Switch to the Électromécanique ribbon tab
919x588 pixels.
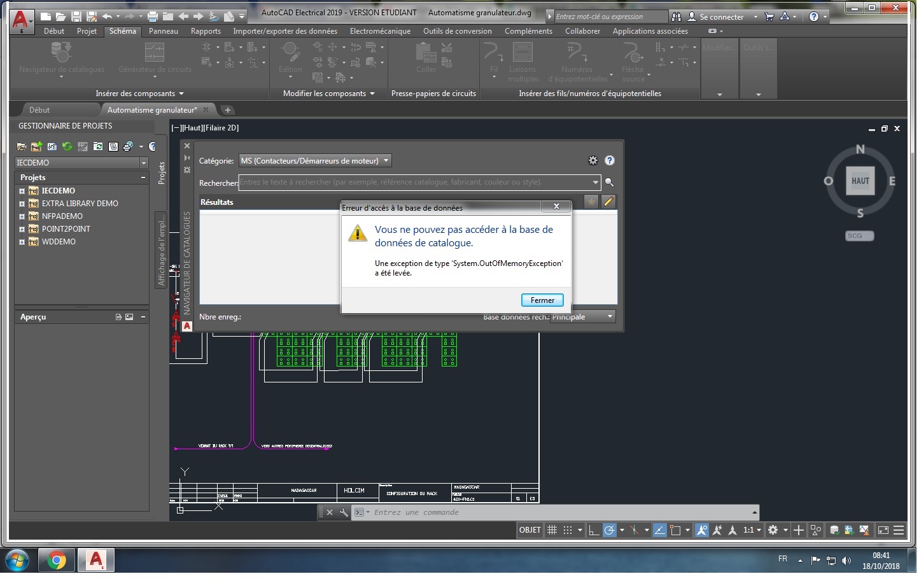pyautogui.click(x=381, y=31)
